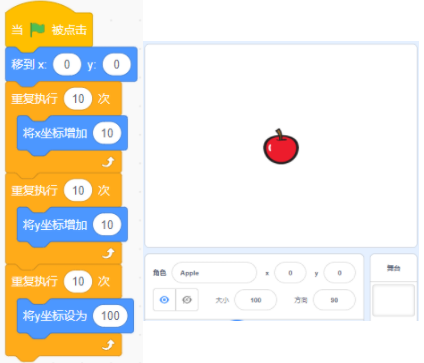The image size is (424, 363).
Task: Click the first repeat loop arrow icon
Action: click(x=108, y=162)
